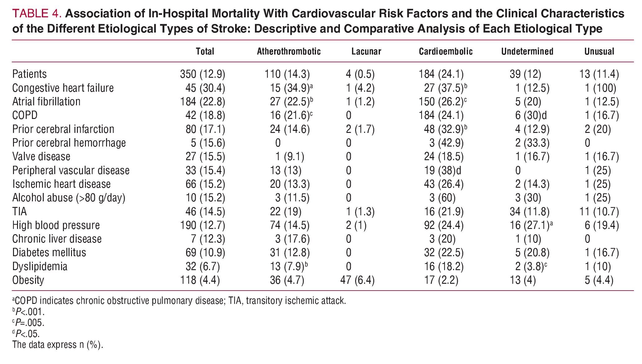Screen dimensions: 642x364
Task: Select the Lacunar column header
Action: [x=366, y=51]
